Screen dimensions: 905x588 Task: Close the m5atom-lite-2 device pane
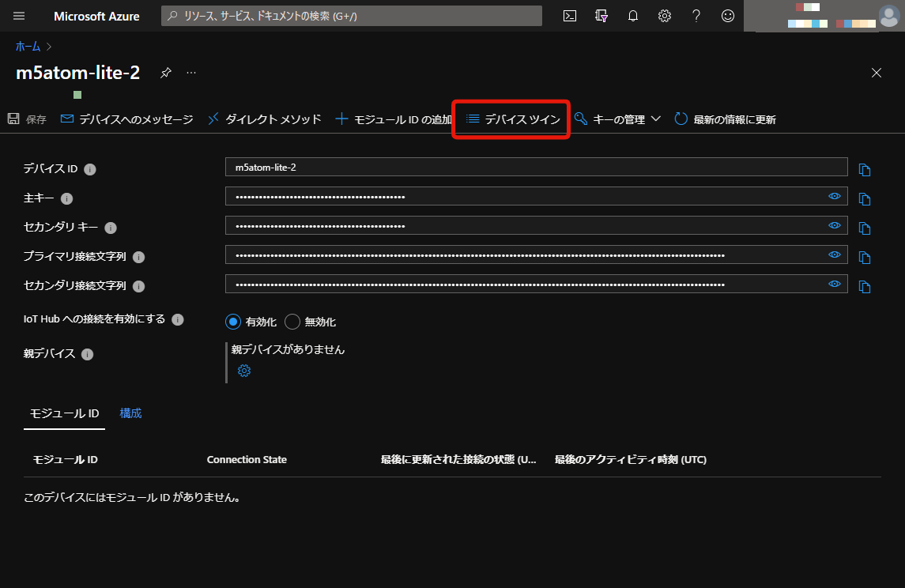click(876, 73)
